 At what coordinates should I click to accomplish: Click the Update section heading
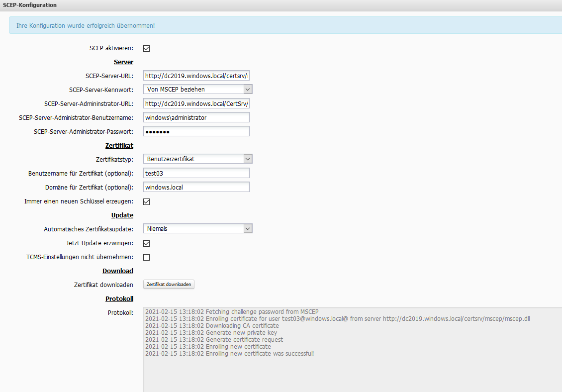click(122, 215)
